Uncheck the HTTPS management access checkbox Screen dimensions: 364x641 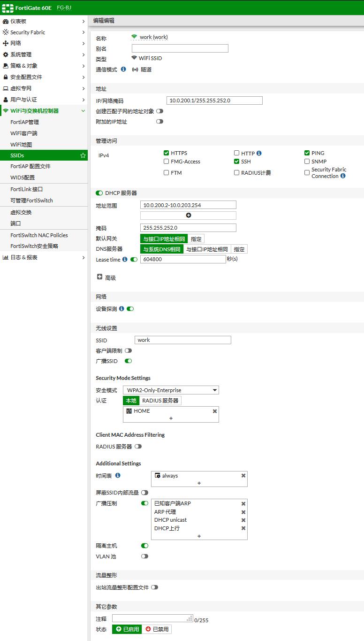tap(166, 153)
